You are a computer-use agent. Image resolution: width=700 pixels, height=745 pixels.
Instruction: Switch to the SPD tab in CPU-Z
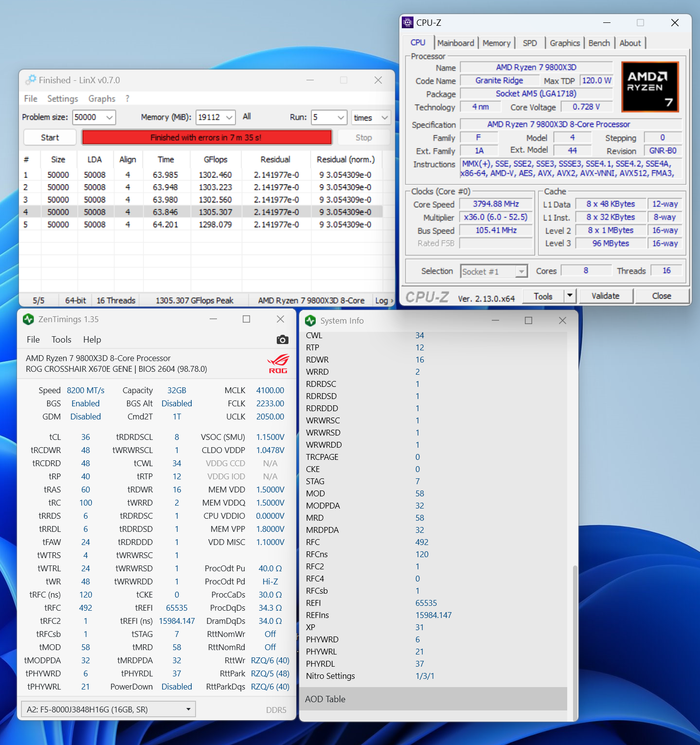coord(530,43)
